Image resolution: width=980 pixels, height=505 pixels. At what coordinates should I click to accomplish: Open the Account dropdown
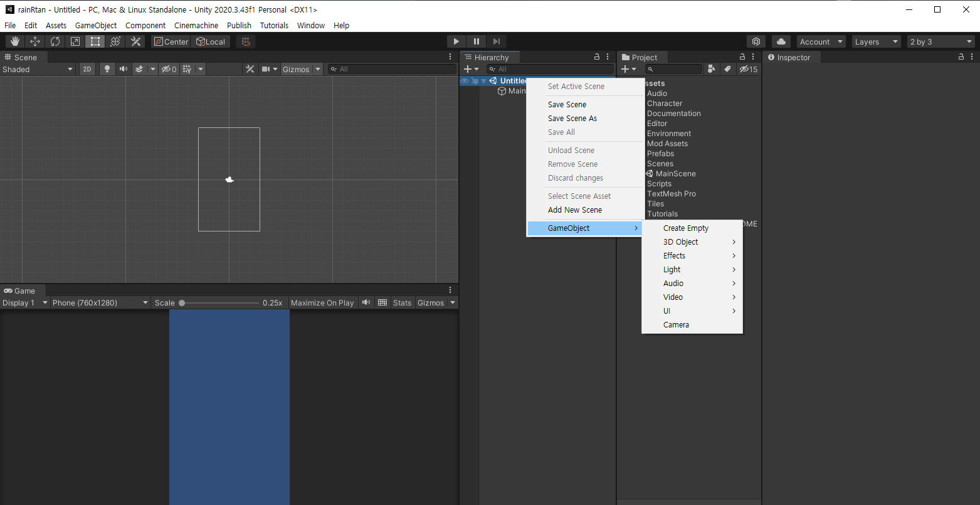(x=821, y=41)
